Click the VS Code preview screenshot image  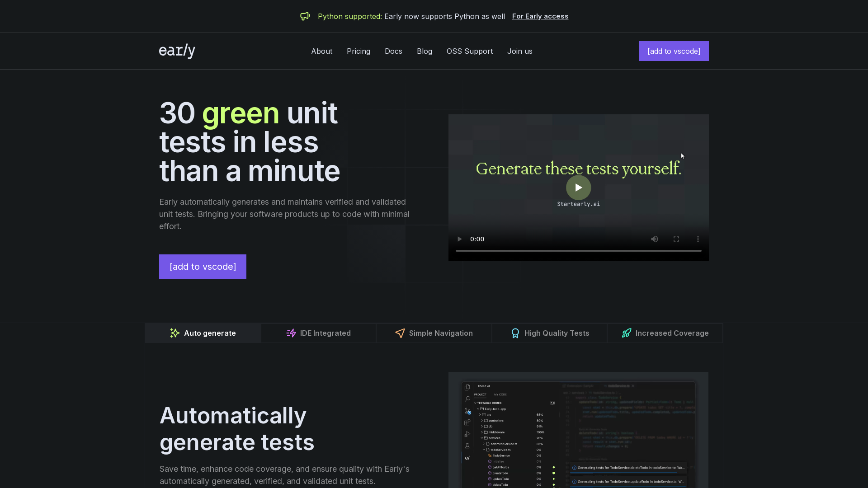click(x=578, y=430)
